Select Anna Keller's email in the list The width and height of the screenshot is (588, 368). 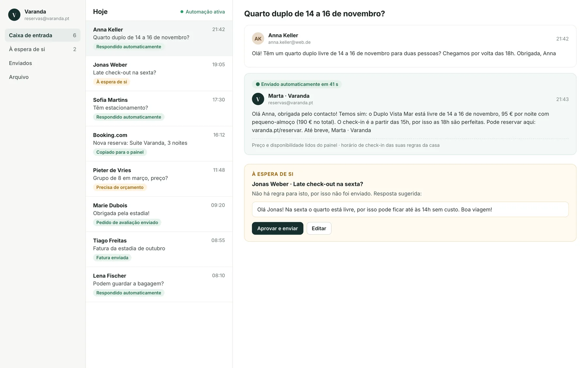(159, 38)
